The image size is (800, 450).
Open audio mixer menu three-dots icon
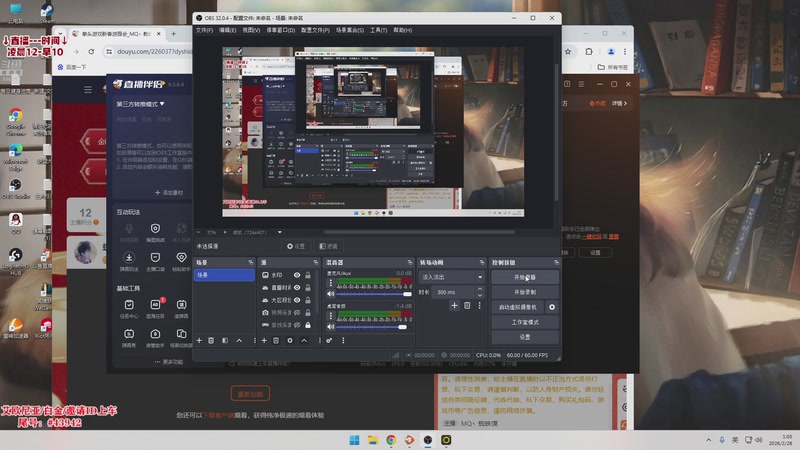point(343,340)
